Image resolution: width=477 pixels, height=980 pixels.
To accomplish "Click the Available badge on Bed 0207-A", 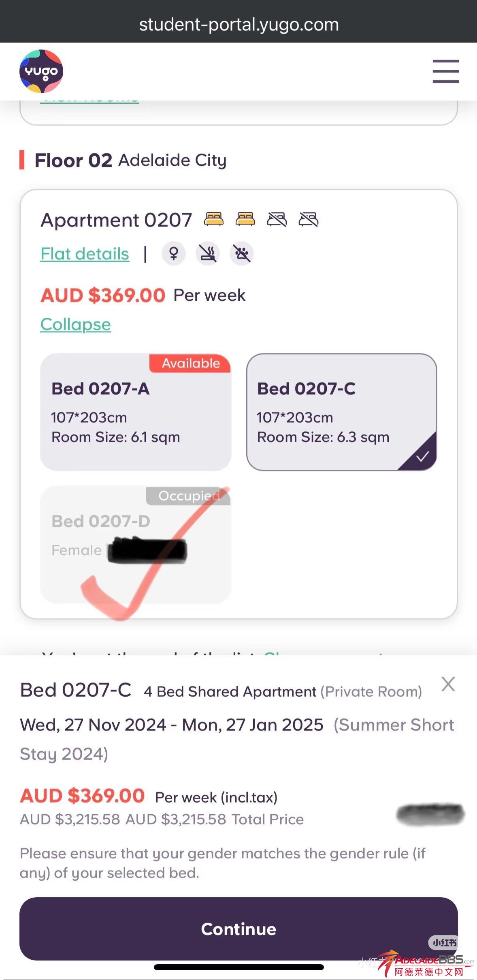I will tap(190, 363).
